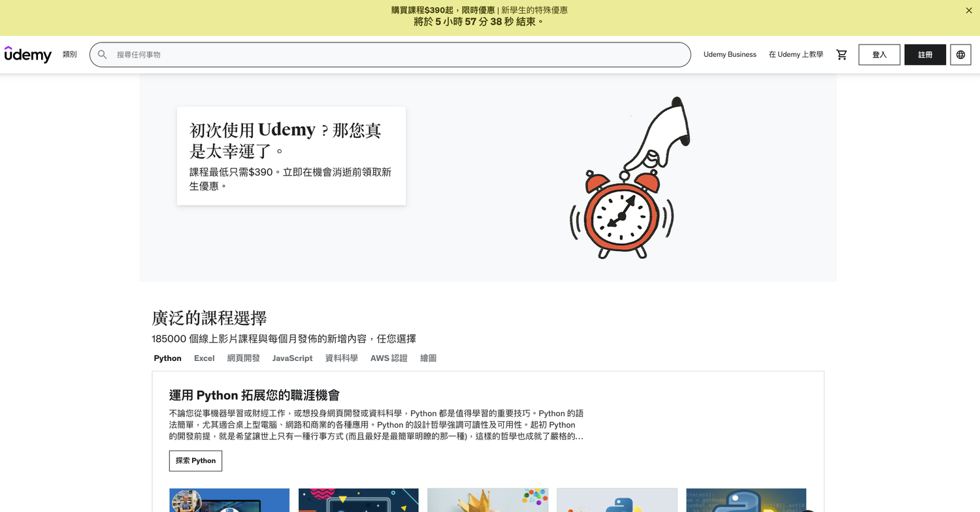Click the 廣泛的課程選擇 heading
The height and width of the screenshot is (512, 980).
pyautogui.click(x=209, y=318)
